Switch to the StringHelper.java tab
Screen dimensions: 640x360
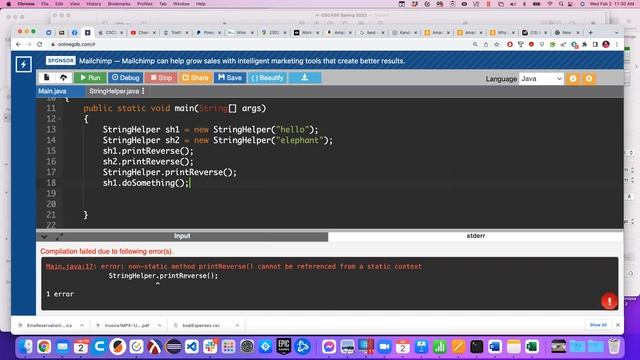[x=114, y=91]
